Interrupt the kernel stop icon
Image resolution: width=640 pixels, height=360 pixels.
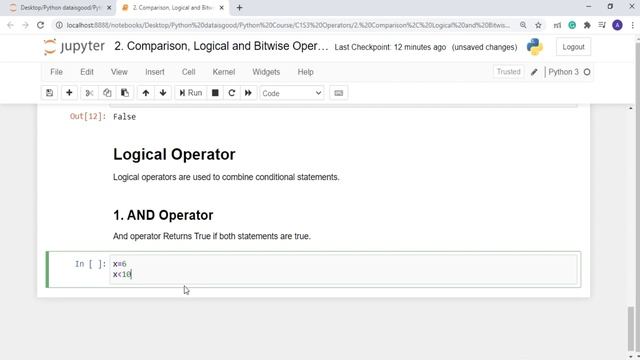pyautogui.click(x=215, y=93)
